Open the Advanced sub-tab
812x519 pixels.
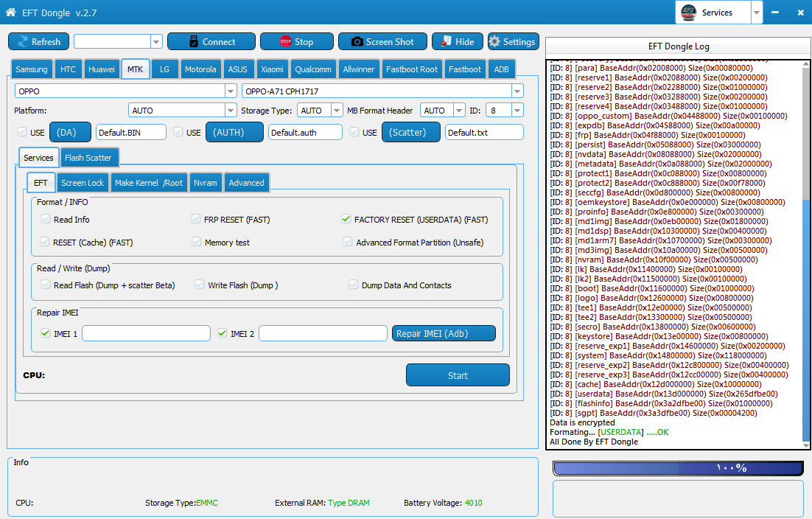pos(247,182)
